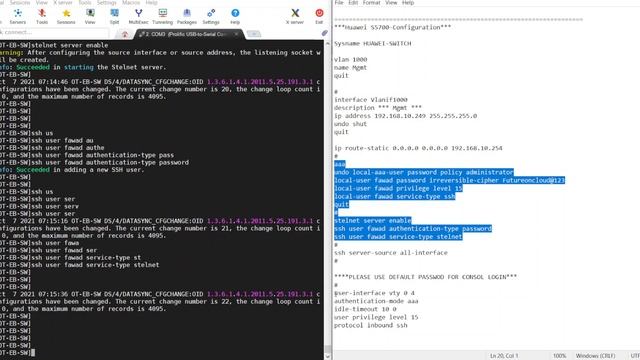Click the red Exit power icon
Viewport: 640px width, 360px height.
tap(319, 17)
